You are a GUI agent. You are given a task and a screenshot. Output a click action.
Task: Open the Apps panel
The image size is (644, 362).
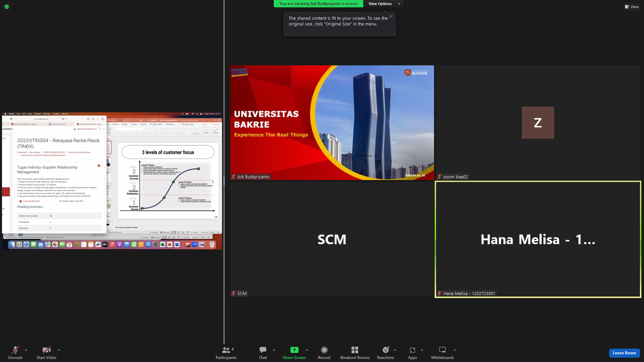(412, 353)
